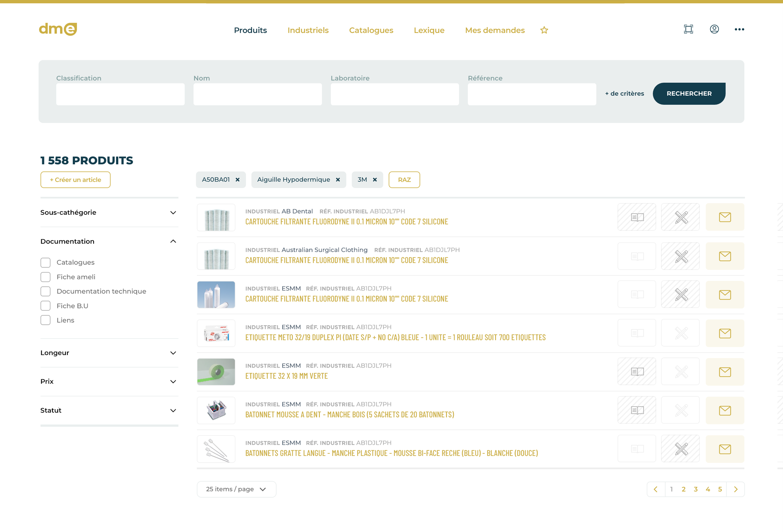Open thumbnail of Etiquette 32 x 19 verte
This screenshot has width=783, height=532.
216,372
